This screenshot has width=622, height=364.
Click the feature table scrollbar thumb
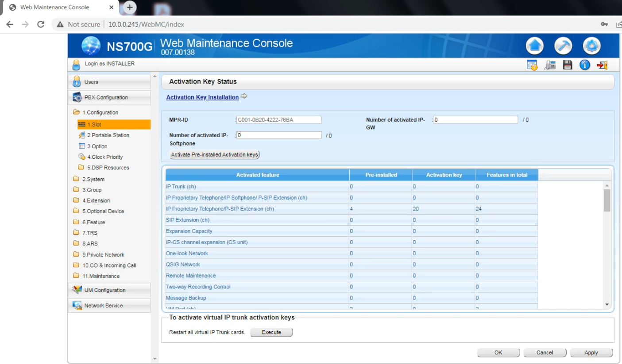click(x=607, y=201)
